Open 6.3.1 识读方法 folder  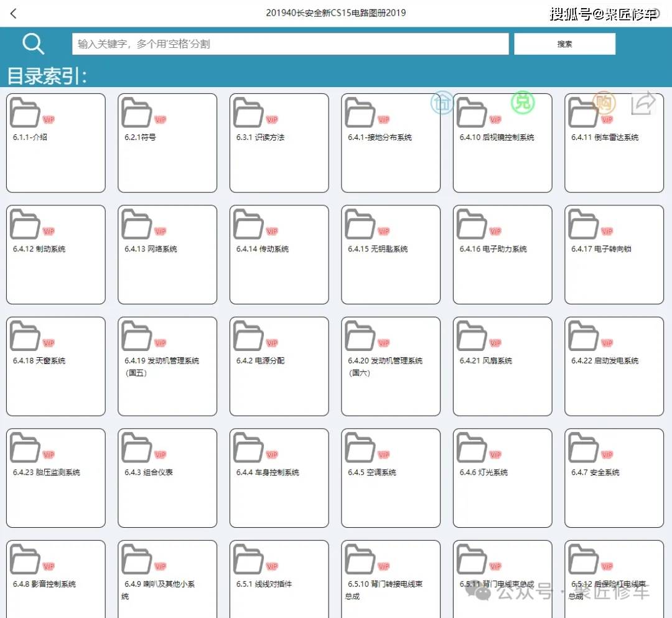(279, 143)
